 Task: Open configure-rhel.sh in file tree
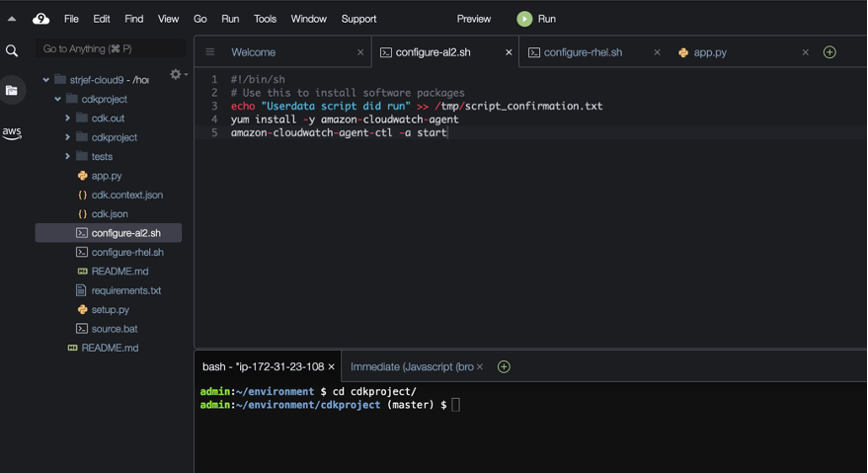click(x=127, y=252)
